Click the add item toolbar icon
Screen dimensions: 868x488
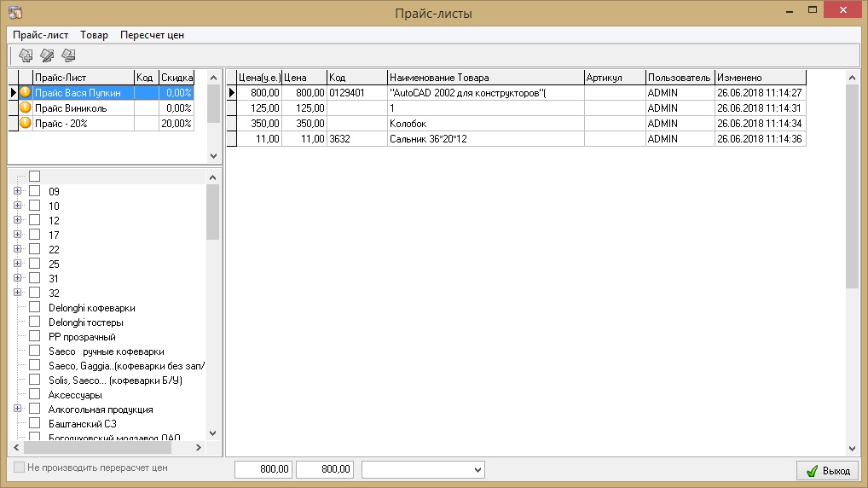26,56
